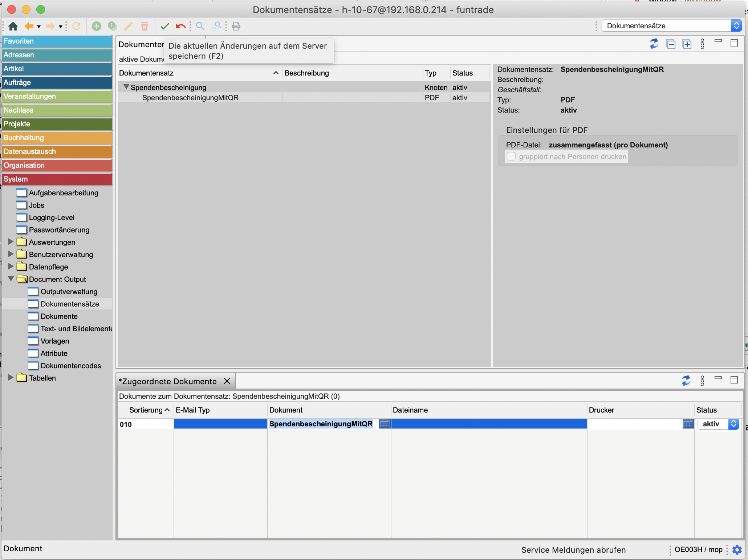The image size is (748, 560).
Task: Collapse the Spendenbescheinigung tree node
Action: (126, 87)
